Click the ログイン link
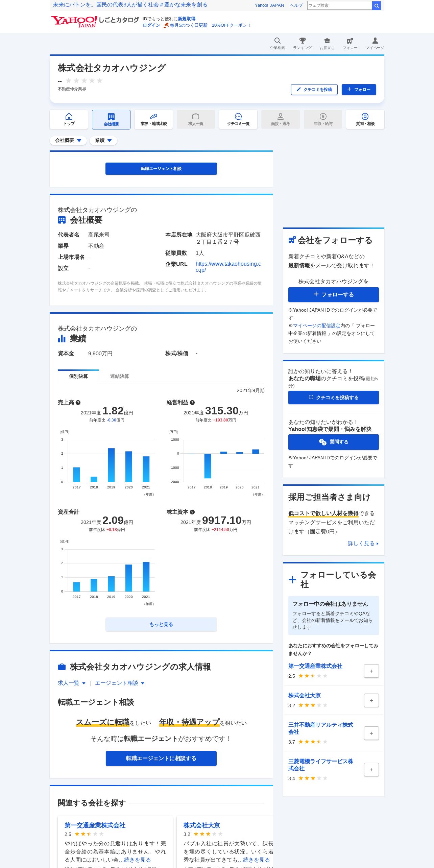 click(151, 25)
